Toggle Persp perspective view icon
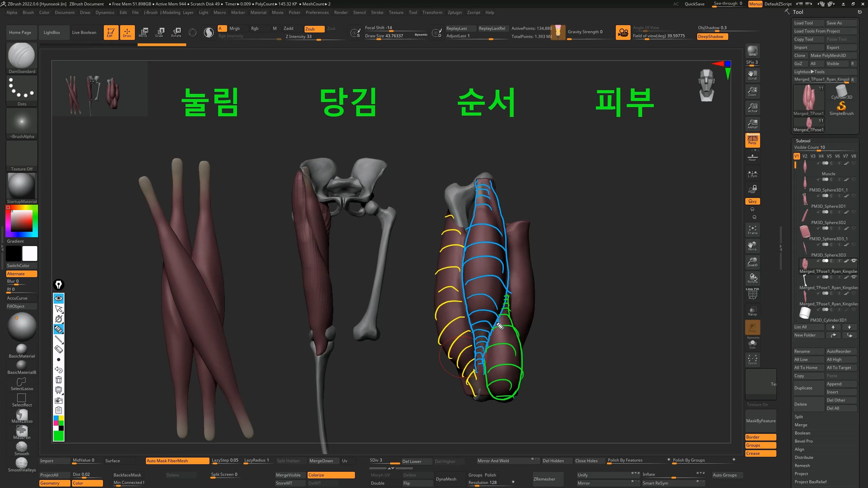 pyautogui.click(x=752, y=140)
